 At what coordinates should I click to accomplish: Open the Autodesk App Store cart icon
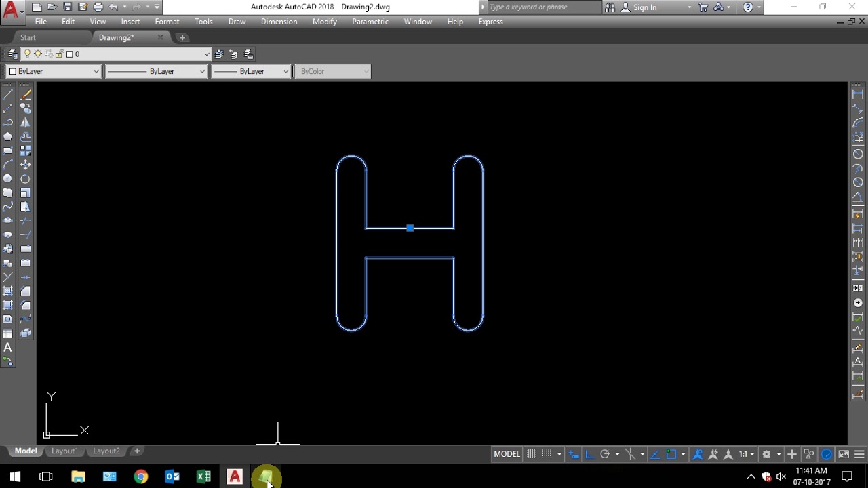[x=703, y=7]
